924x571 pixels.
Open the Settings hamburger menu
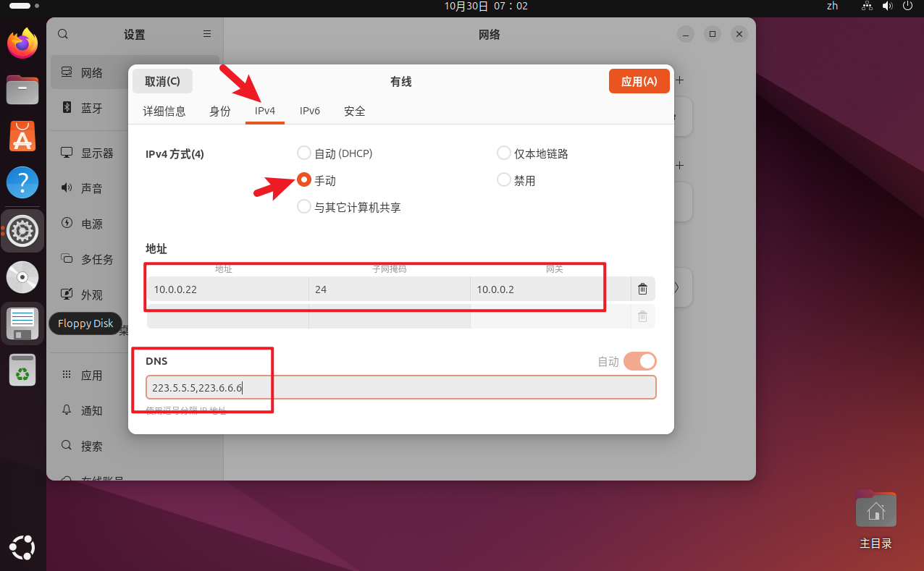tap(207, 34)
